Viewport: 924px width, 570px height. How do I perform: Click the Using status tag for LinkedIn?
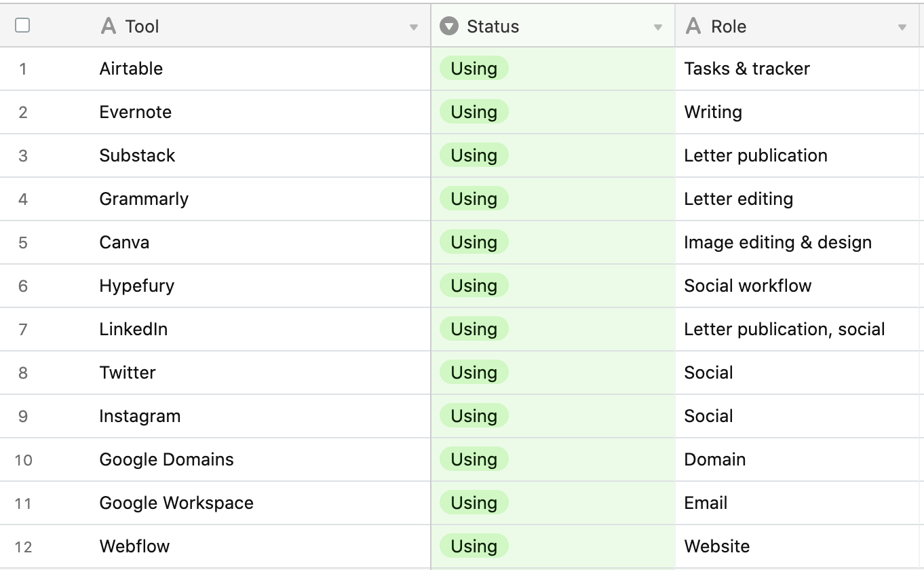pos(474,329)
